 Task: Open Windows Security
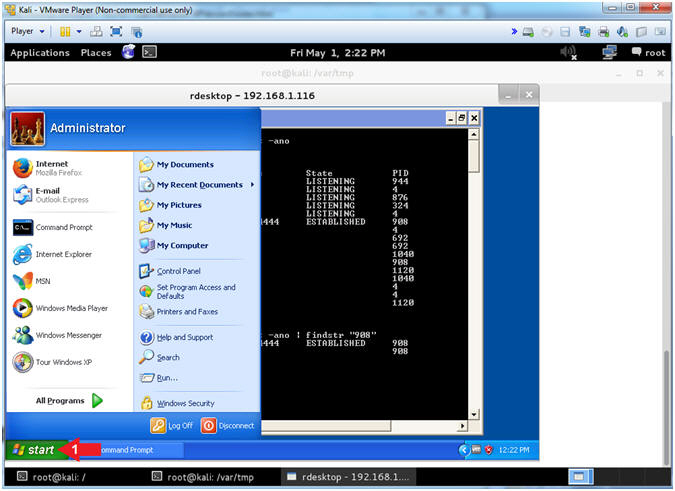point(177,403)
